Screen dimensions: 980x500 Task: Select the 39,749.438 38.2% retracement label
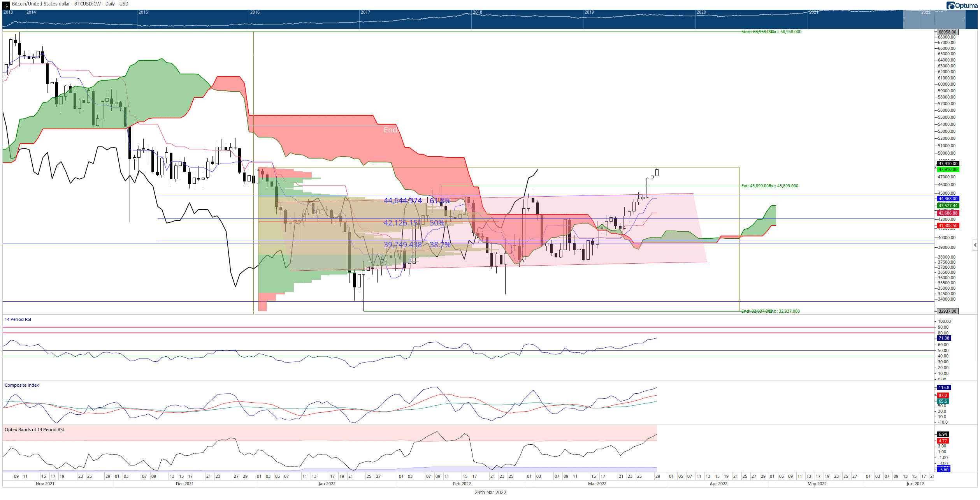417,245
